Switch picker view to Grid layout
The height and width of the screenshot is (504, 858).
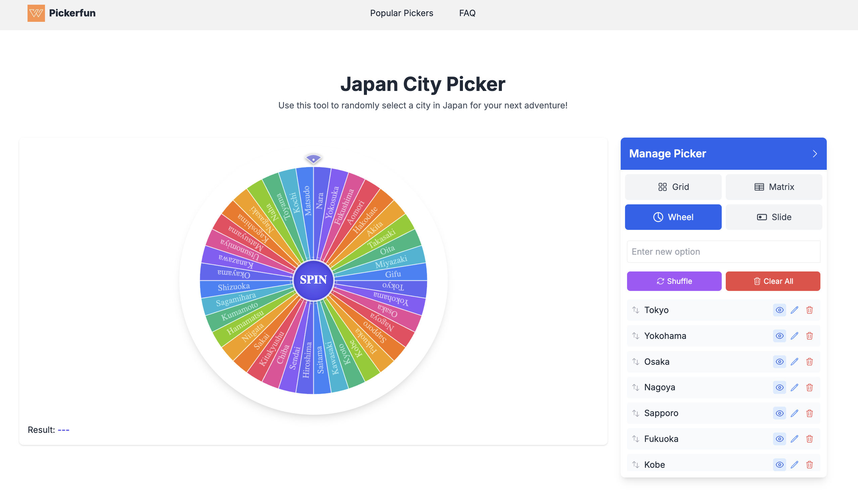[x=673, y=187]
